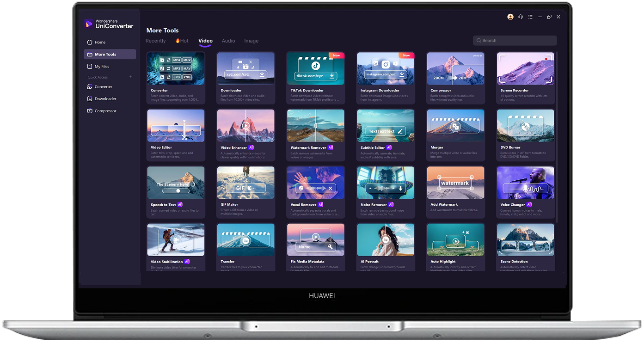Launch the Video Enhancer AI tool
Viewport: 644px width, 343px height.
pyautogui.click(x=245, y=135)
